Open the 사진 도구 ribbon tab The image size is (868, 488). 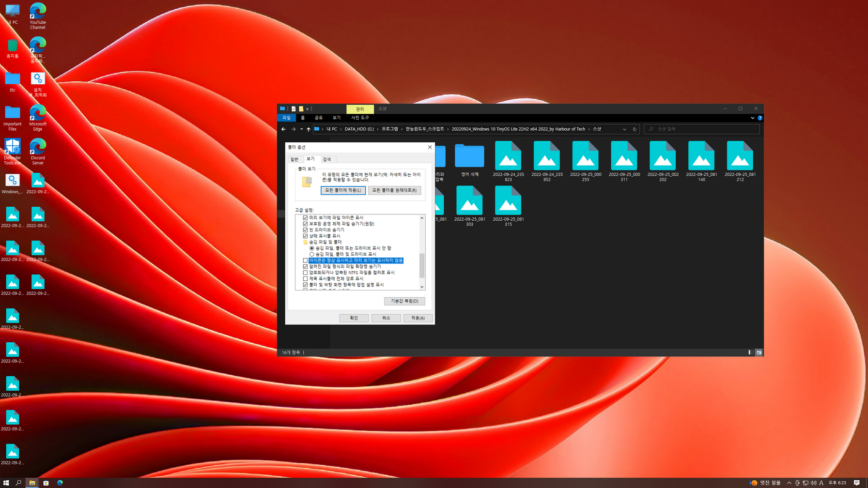[360, 118]
